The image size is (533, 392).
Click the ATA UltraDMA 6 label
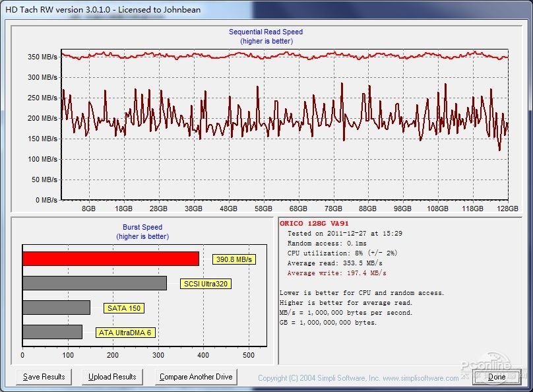click(125, 333)
